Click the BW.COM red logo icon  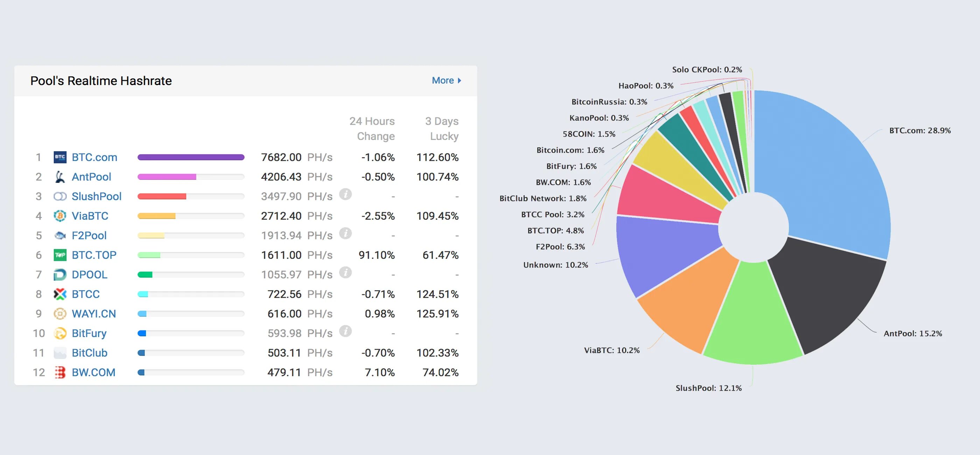(60, 372)
